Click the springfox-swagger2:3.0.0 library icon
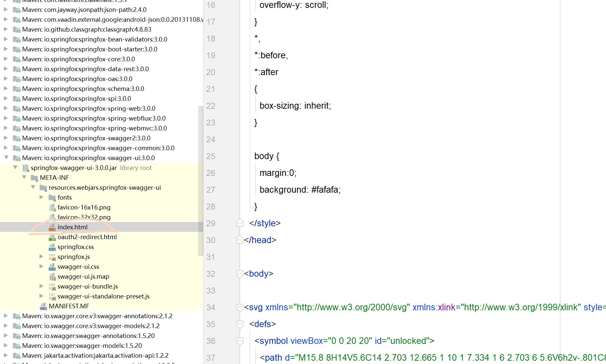 [16, 138]
